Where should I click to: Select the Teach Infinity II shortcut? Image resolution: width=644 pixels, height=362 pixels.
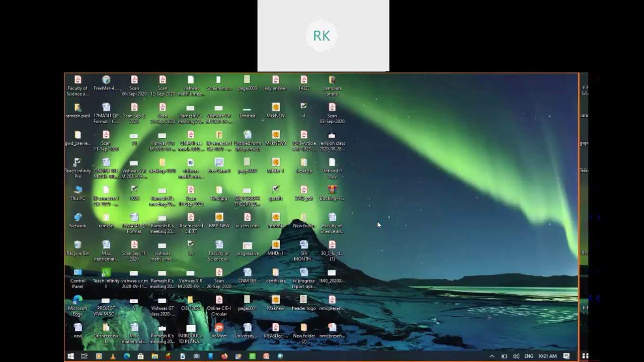[106, 279]
